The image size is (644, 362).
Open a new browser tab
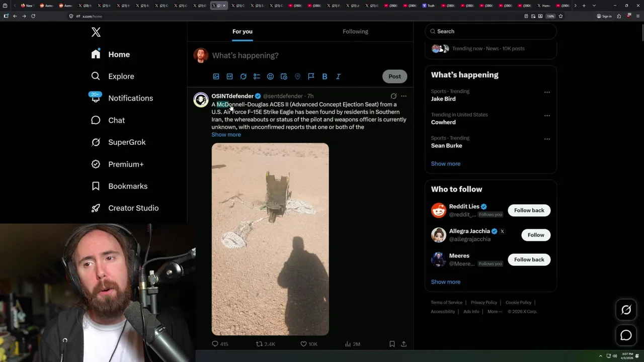pos(584,6)
